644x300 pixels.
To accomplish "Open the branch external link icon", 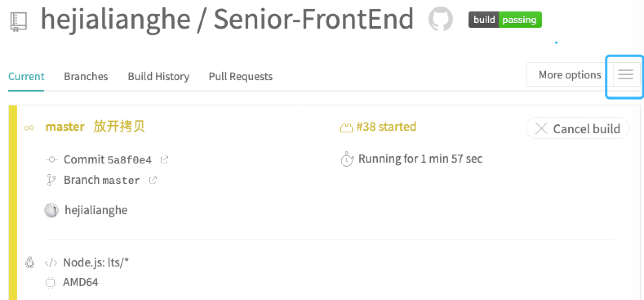I will (x=153, y=180).
